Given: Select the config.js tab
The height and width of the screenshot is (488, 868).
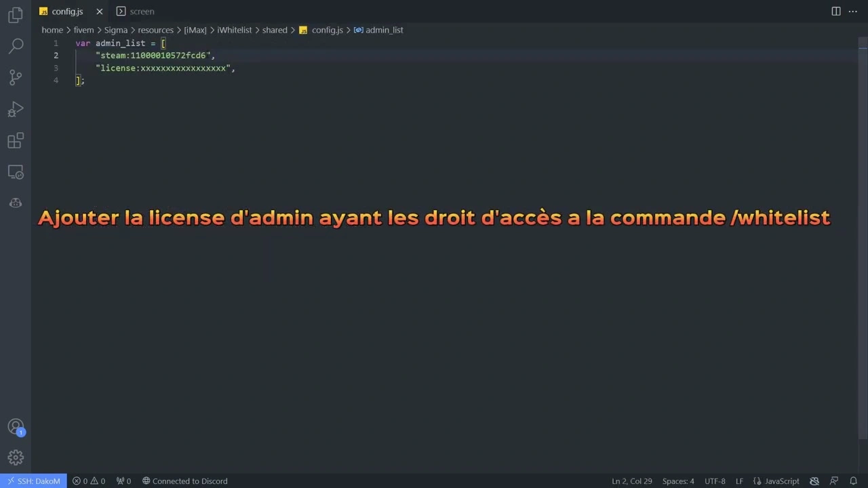Looking at the screenshot, I should pos(67,11).
